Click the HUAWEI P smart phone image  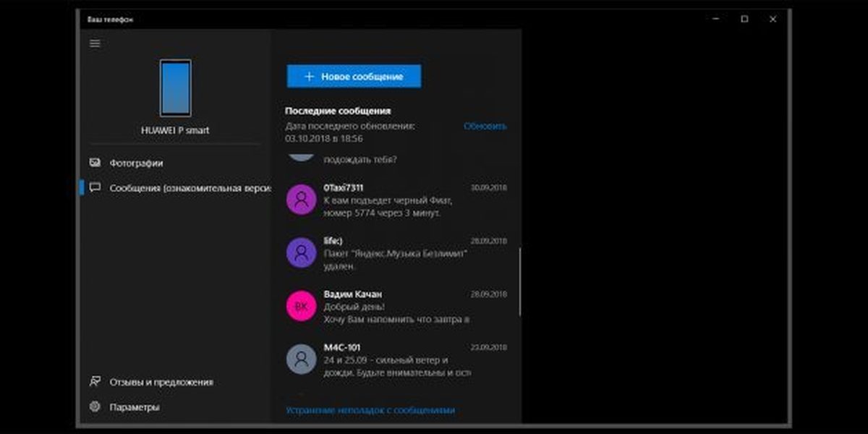pos(175,88)
